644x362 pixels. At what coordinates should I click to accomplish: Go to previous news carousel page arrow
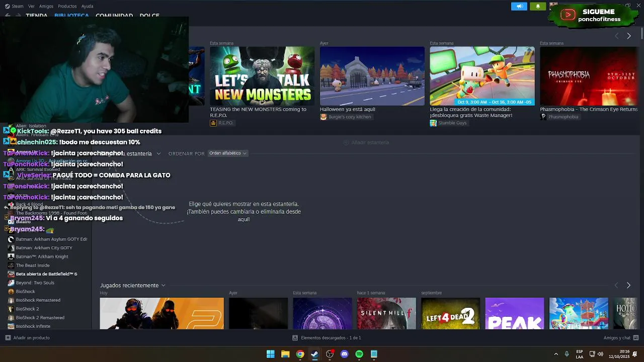(617, 36)
